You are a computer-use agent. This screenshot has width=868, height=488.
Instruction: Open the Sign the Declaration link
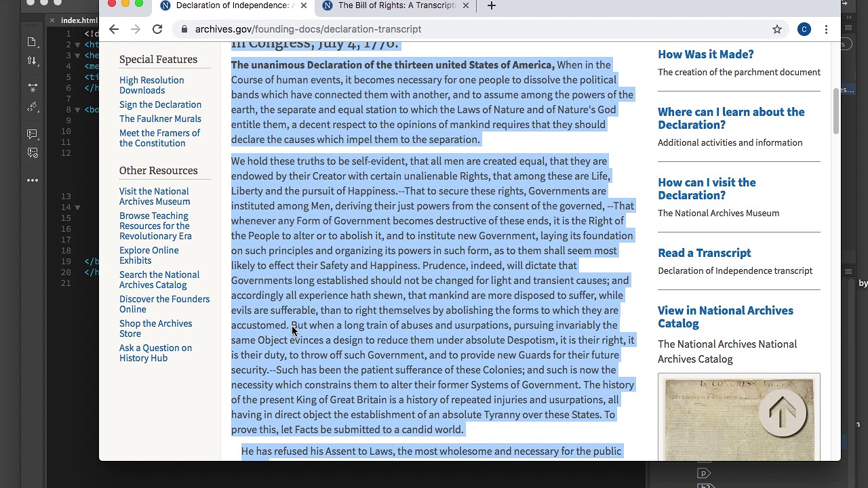click(x=160, y=104)
